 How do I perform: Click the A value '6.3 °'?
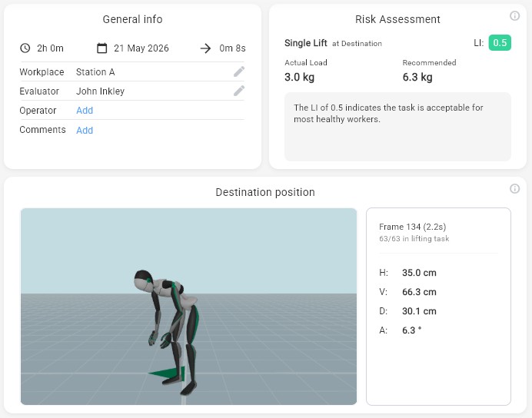pyautogui.click(x=411, y=330)
